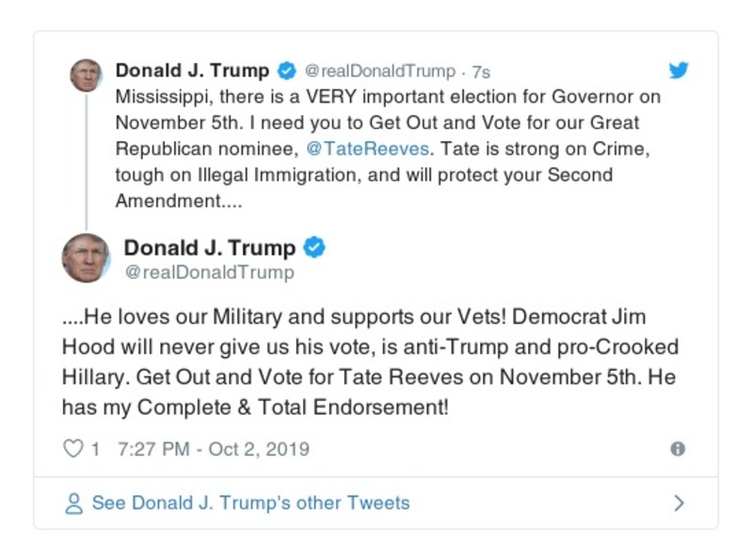The image size is (752, 560).
Task: Click the bold author name of the main tweet
Action: click(210, 248)
